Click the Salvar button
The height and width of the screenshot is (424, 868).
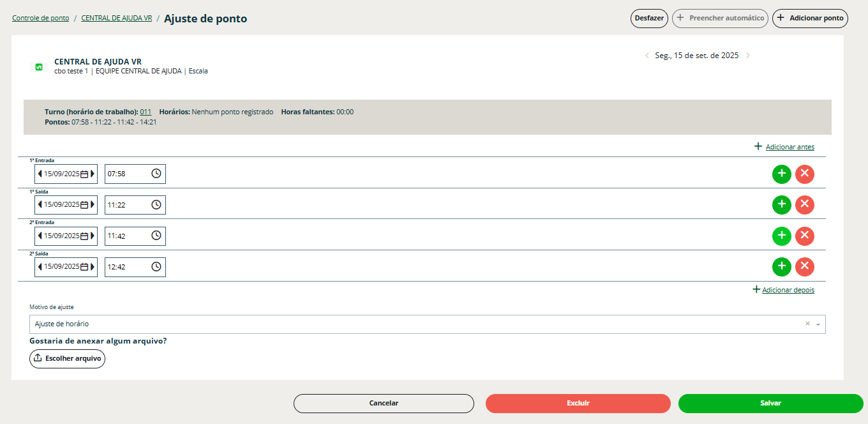[770, 404]
